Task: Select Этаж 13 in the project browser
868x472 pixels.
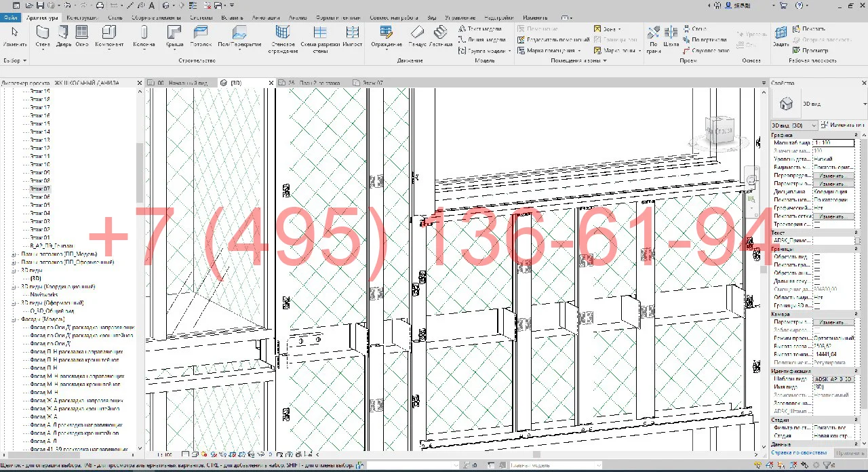Action: point(40,140)
